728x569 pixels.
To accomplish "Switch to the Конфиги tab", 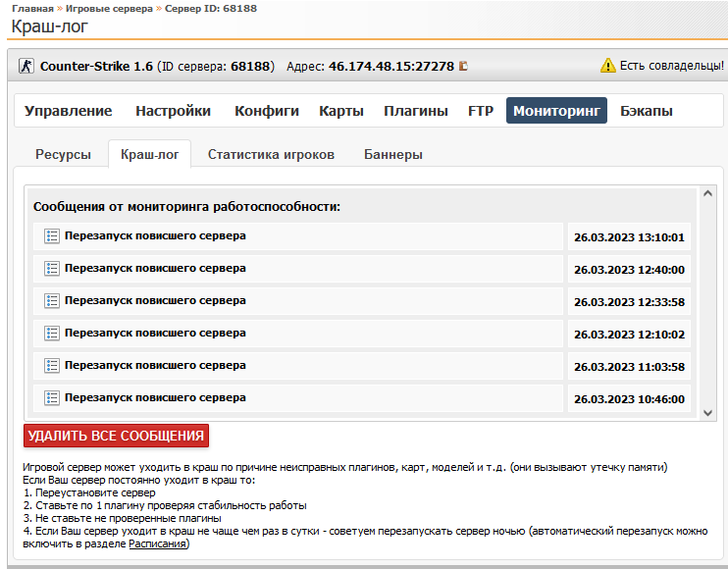I will pos(267,111).
